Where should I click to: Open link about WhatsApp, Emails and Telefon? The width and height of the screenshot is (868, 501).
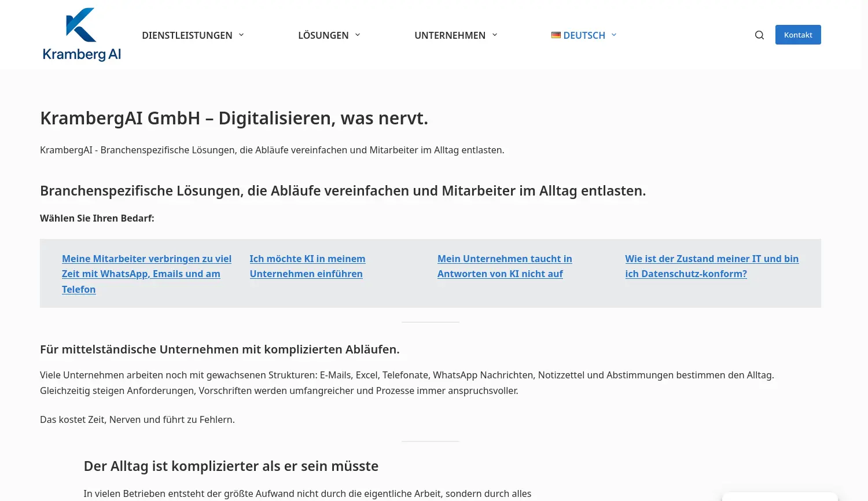[147, 274]
